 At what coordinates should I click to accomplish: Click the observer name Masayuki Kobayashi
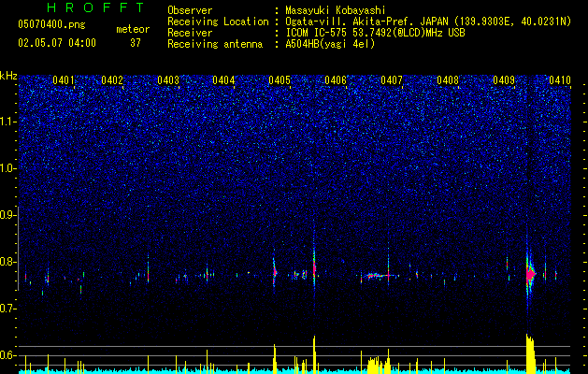tap(335, 10)
